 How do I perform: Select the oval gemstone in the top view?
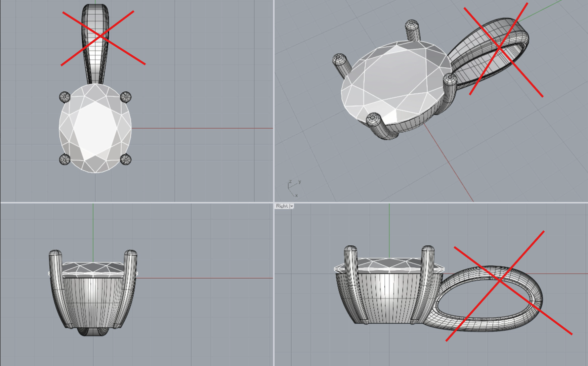(95, 128)
